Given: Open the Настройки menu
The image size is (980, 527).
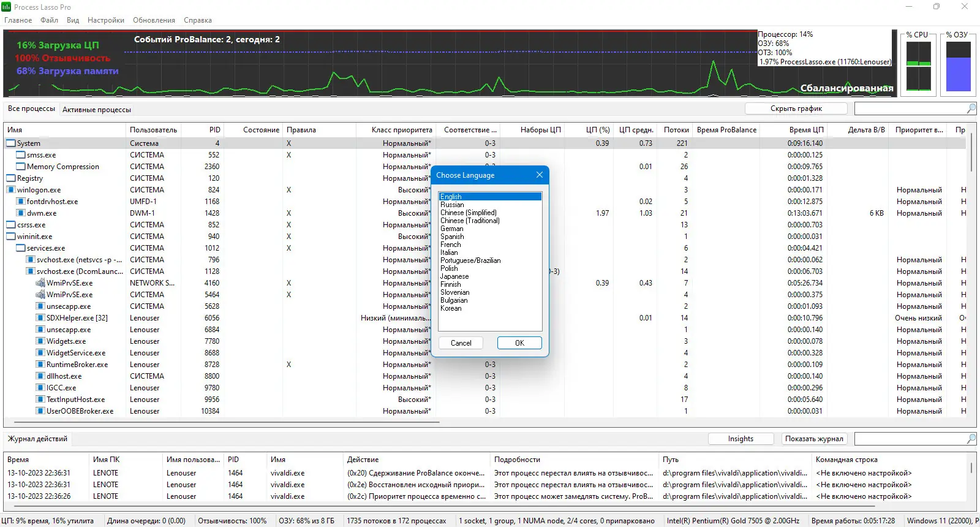Looking at the screenshot, I should 106,20.
